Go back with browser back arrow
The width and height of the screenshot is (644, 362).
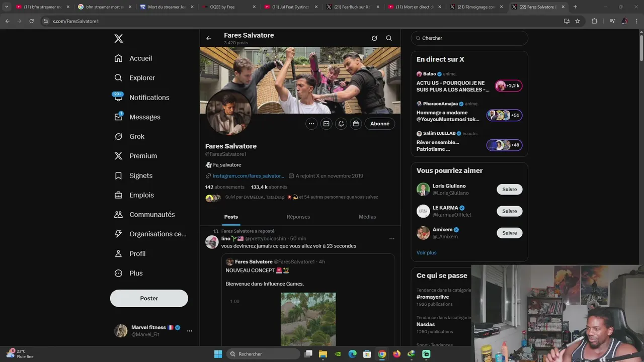click(x=7, y=21)
